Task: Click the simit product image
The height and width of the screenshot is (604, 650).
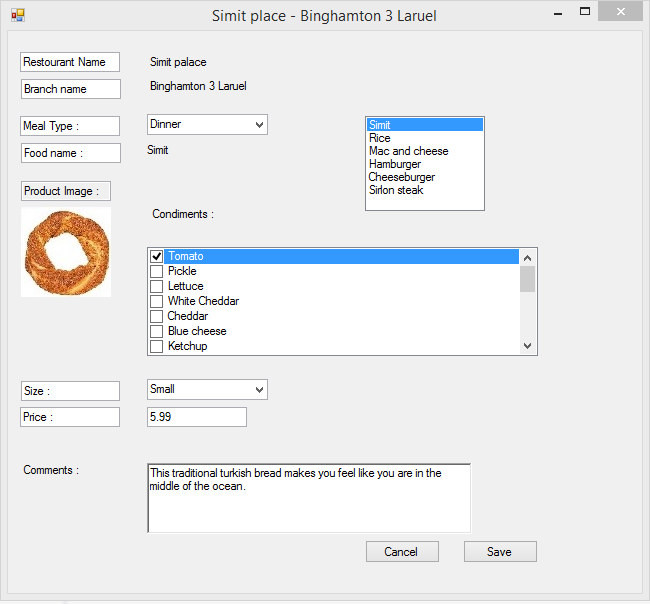Action: [x=66, y=251]
